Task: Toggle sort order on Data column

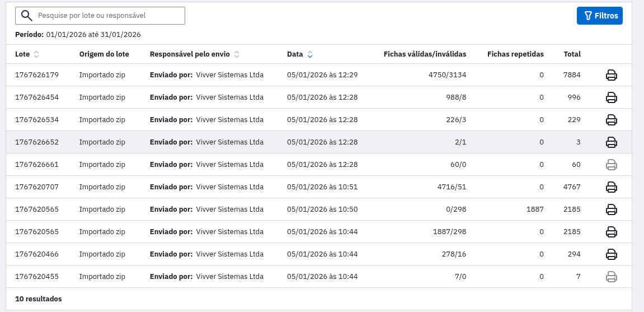Action: click(310, 54)
